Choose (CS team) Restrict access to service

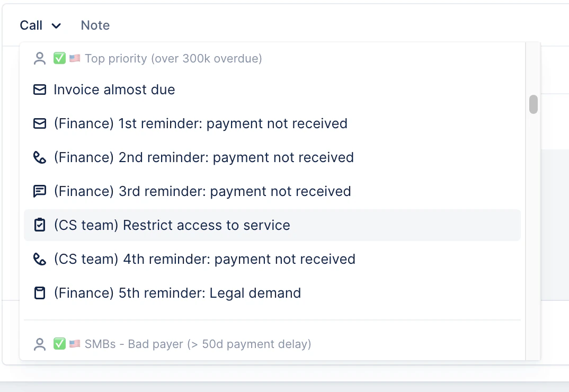272,225
